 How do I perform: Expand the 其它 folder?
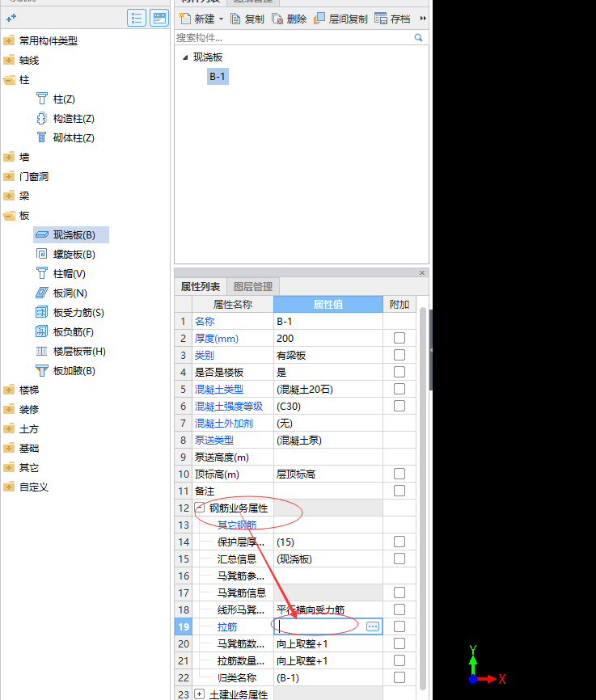[9, 468]
